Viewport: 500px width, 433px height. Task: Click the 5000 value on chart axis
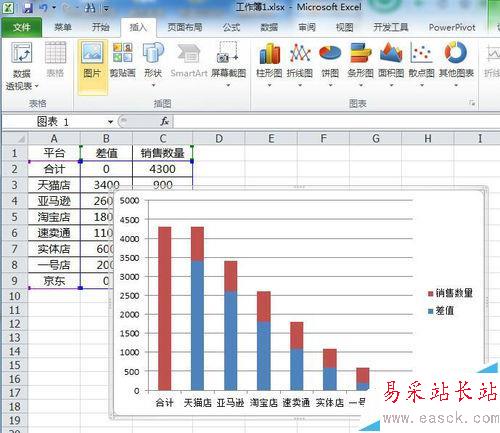pyautogui.click(x=129, y=201)
